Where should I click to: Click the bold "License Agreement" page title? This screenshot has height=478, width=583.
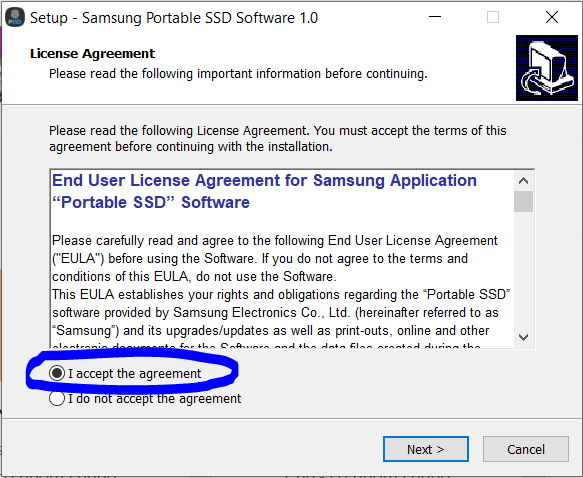92,54
